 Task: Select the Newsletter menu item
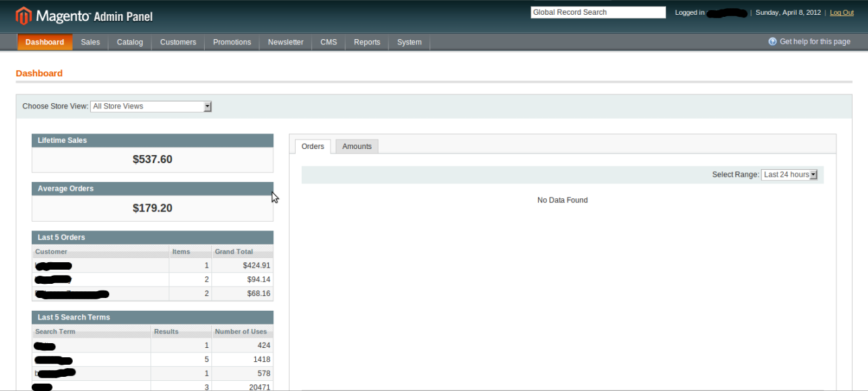286,42
